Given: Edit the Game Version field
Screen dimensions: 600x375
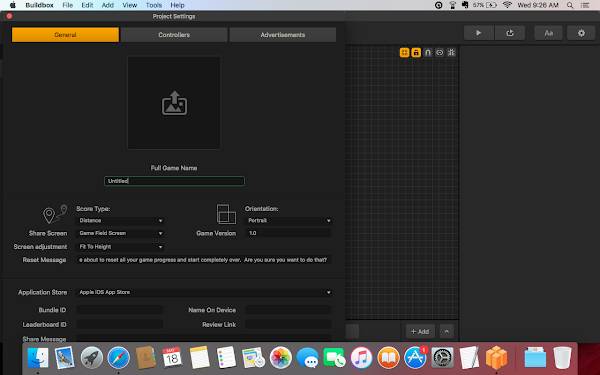Looking at the screenshot, I should [x=288, y=233].
